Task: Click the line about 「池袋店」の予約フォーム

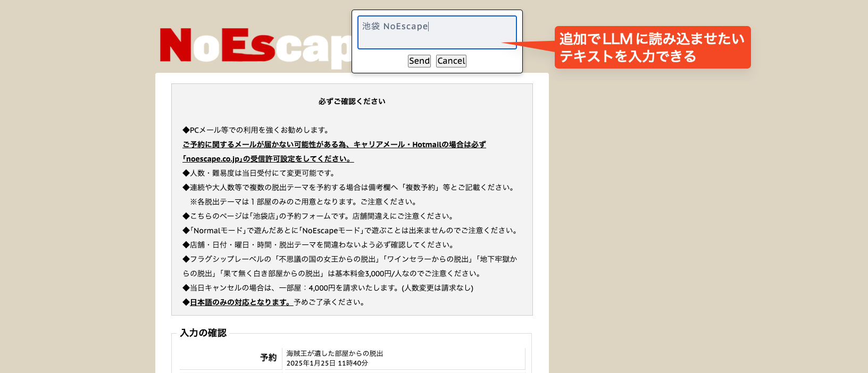Action: tap(319, 216)
